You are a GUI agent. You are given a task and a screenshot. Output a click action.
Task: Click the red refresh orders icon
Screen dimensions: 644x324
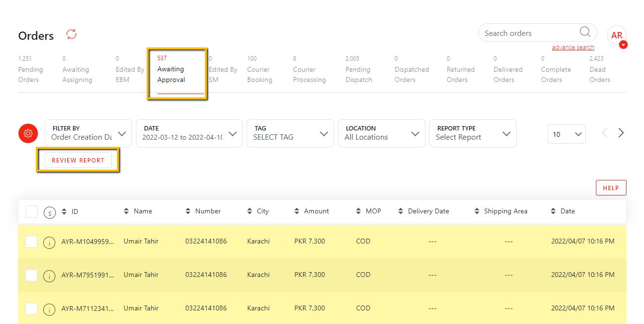71,34
